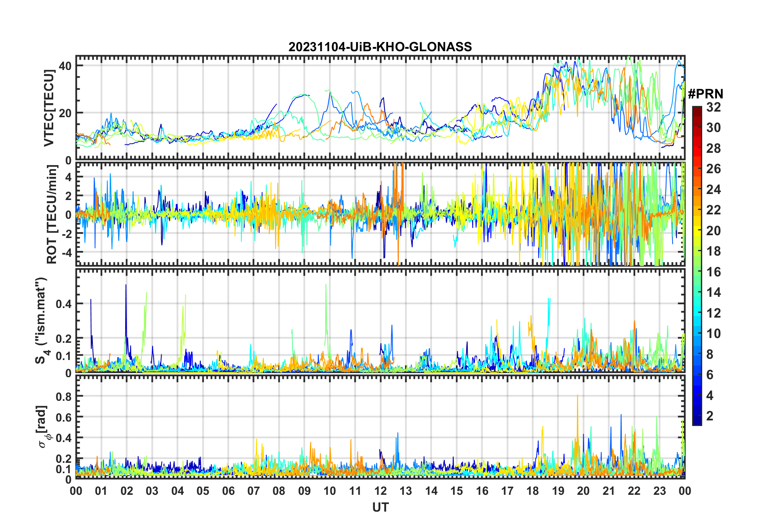Click the 24 tick on the PRN colorbar
761x532 pixels.
713,189
